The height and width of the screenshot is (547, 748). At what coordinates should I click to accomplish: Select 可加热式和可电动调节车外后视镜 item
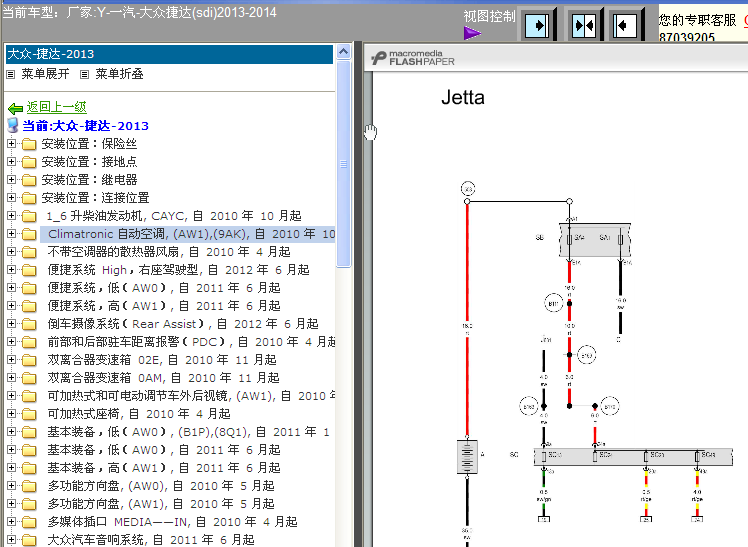pyautogui.click(x=191, y=396)
